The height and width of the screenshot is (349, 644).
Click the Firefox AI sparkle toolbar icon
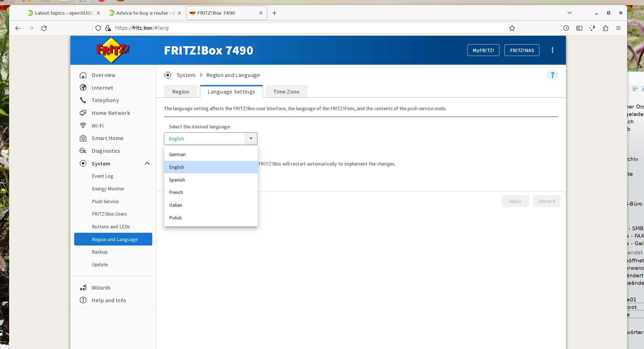click(x=592, y=28)
